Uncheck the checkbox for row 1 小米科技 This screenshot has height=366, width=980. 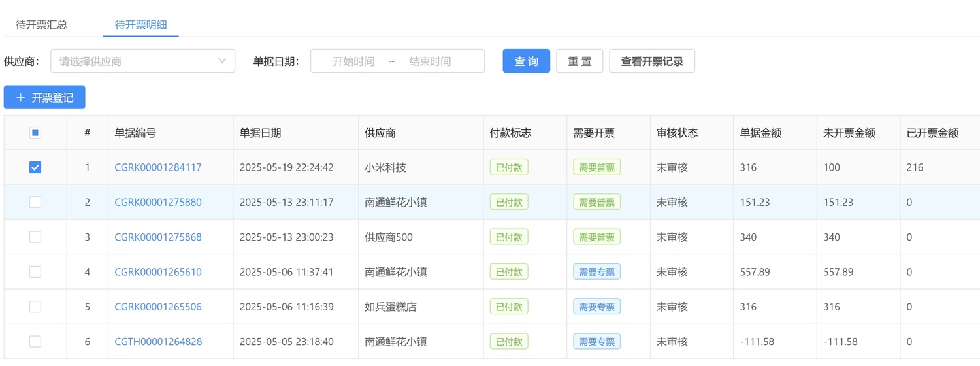[x=35, y=167]
